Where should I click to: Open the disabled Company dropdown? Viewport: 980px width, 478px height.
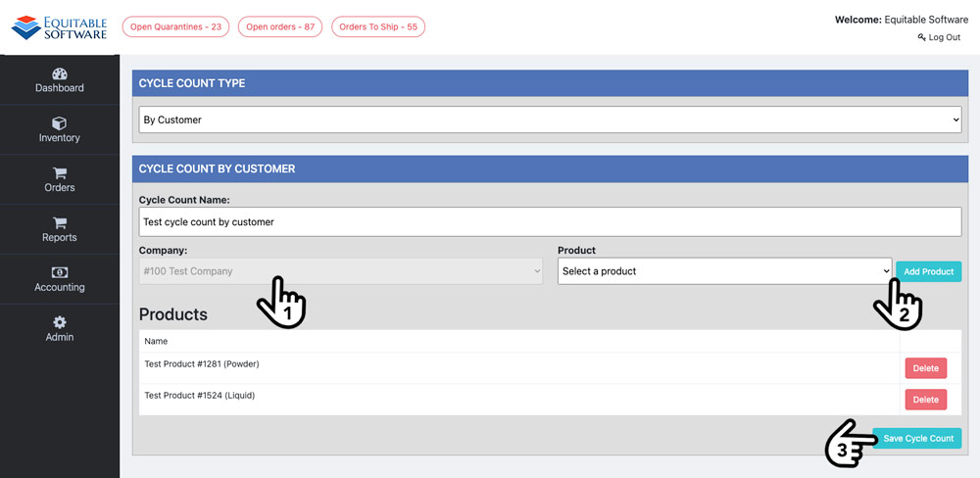tap(341, 271)
